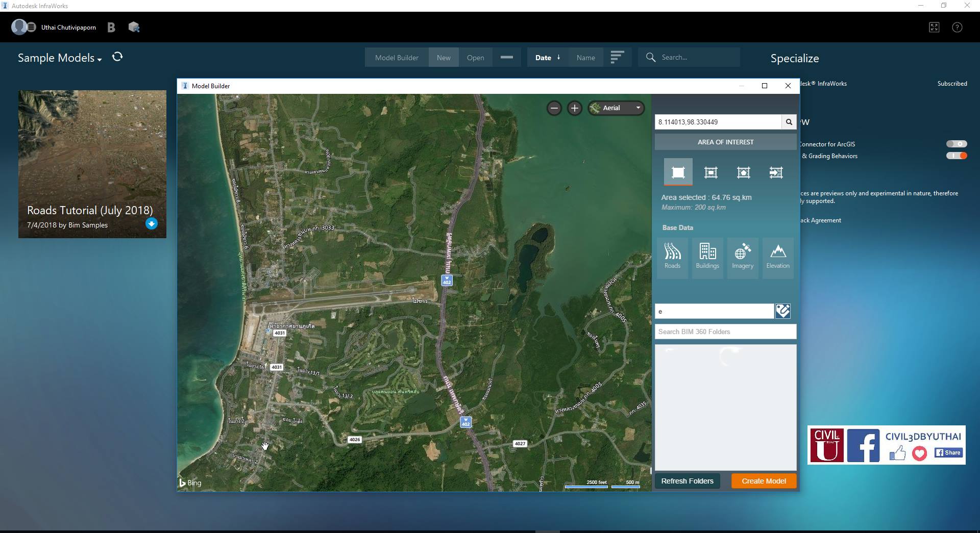Sort models by Date
Screen dimensions: 980x533
tap(548, 58)
